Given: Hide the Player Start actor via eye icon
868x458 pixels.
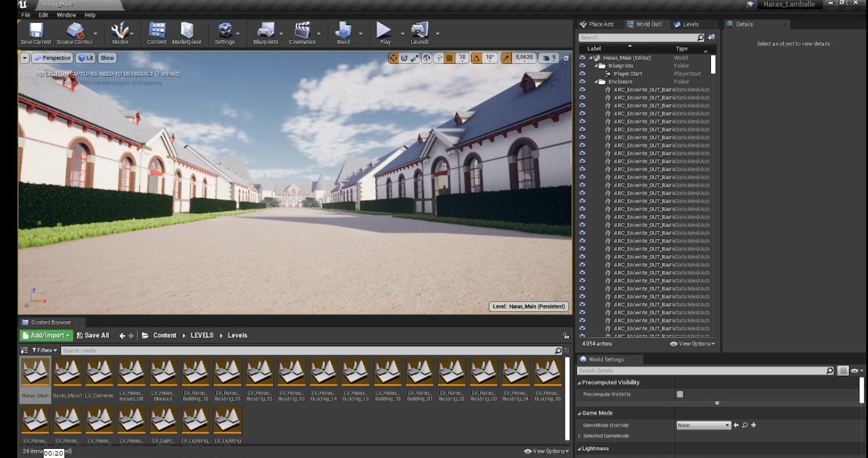Looking at the screenshot, I should (x=582, y=74).
